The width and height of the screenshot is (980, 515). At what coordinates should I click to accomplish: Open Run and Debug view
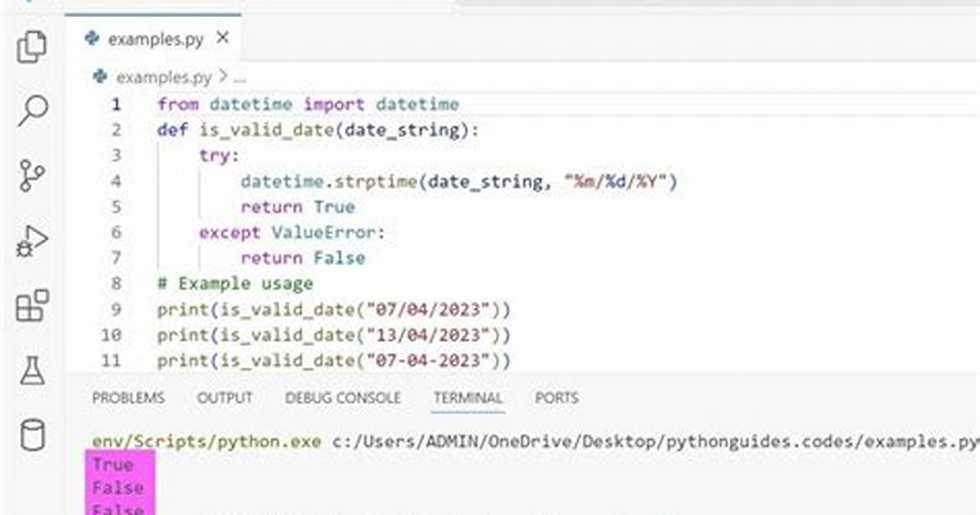(32, 241)
